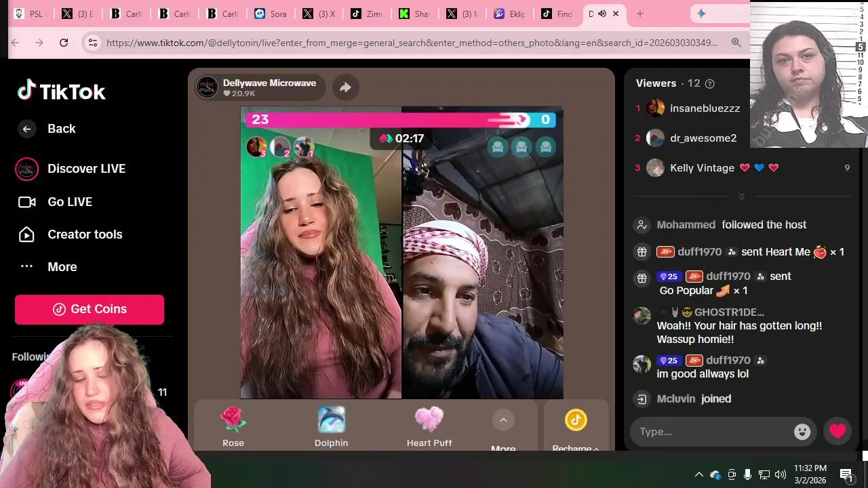The image size is (868, 488).
Task: Open the Recharge coin option
Action: (x=576, y=430)
